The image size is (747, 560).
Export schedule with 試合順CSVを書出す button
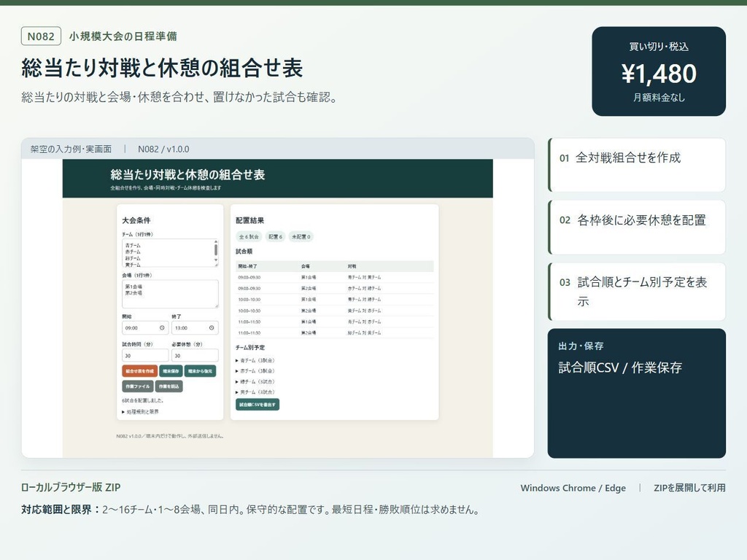pos(258,404)
